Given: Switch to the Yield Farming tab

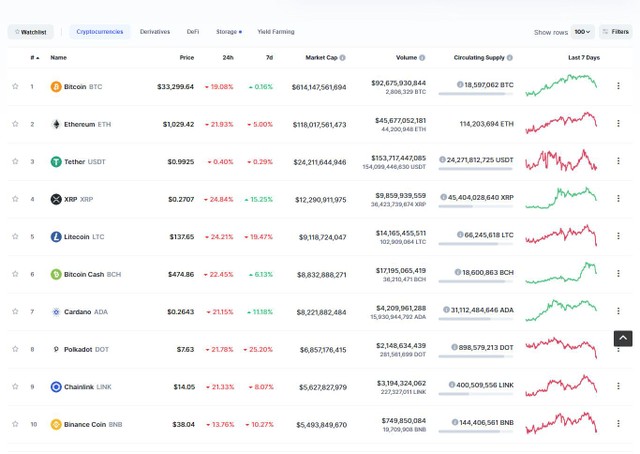Looking at the screenshot, I should pyautogui.click(x=276, y=32).
